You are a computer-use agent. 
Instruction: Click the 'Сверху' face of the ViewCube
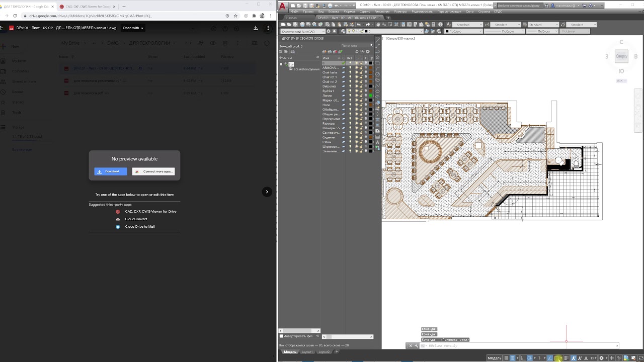point(621,56)
